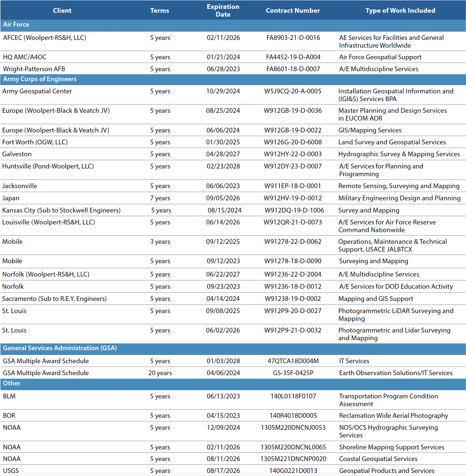Select the Army Corps of Engineers heading

40,79
